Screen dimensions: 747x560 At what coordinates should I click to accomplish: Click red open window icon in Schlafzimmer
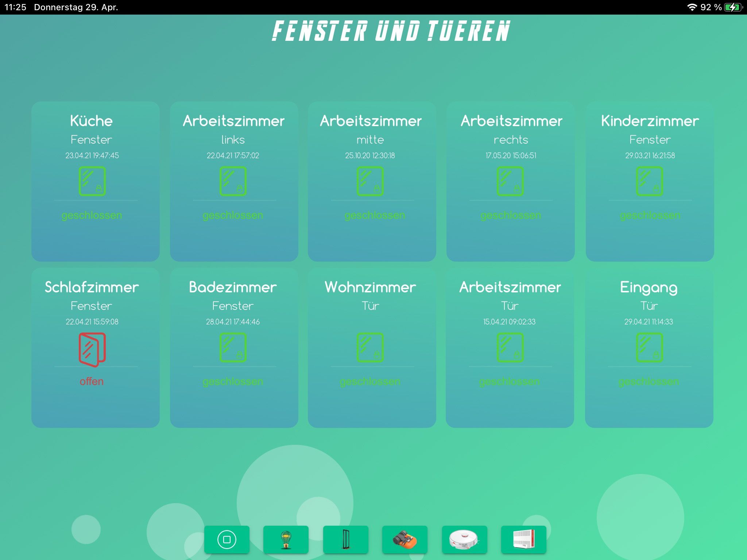coord(92,349)
